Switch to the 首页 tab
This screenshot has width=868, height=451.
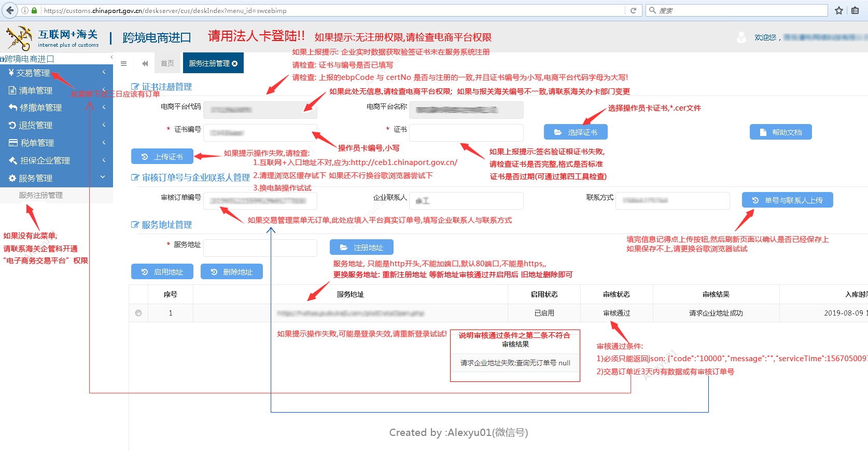(167, 63)
